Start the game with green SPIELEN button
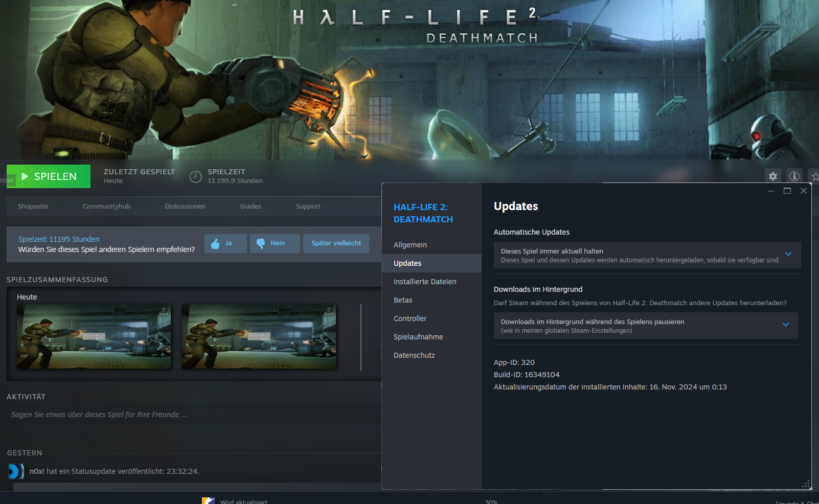819x504 pixels. click(49, 176)
